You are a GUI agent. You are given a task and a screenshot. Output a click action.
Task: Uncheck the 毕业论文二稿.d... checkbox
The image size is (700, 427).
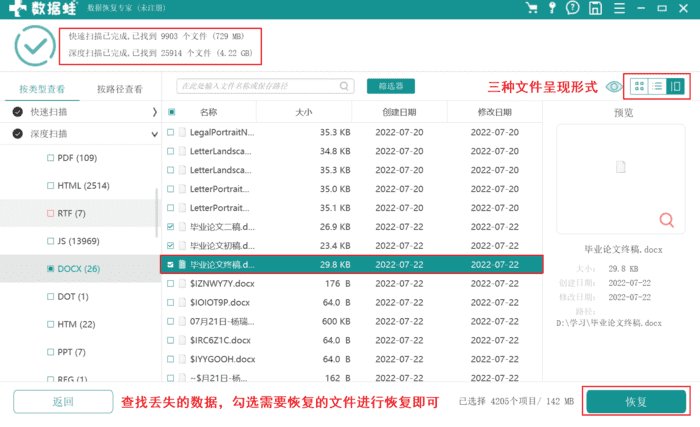point(171,226)
